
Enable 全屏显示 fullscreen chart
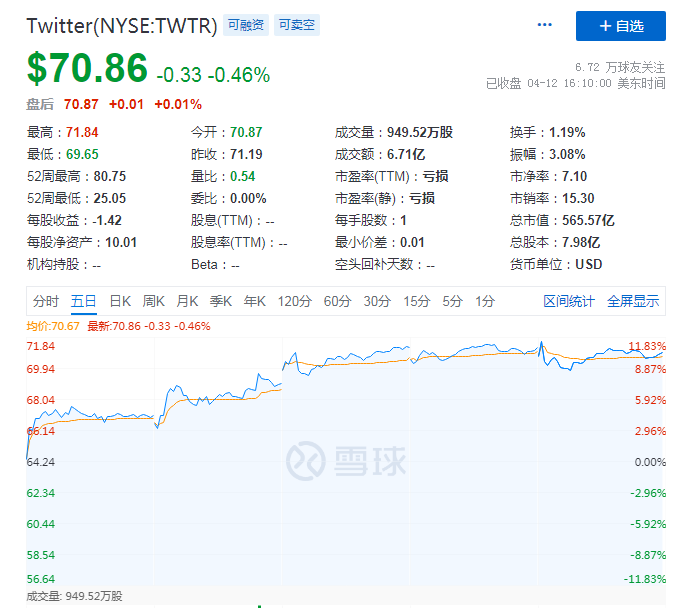click(633, 301)
